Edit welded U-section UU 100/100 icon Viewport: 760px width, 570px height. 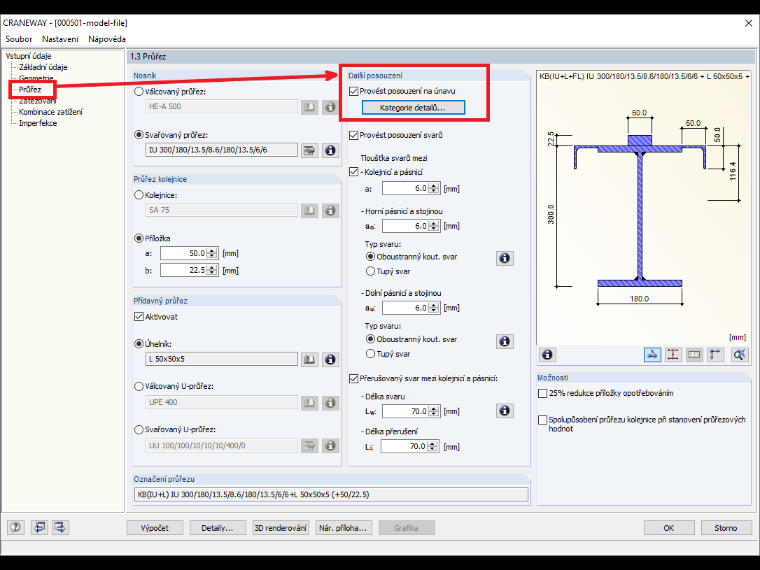309,445
